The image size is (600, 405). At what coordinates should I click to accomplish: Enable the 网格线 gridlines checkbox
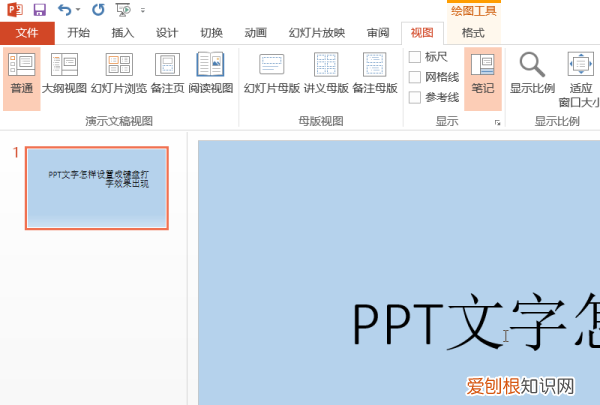tap(415, 77)
